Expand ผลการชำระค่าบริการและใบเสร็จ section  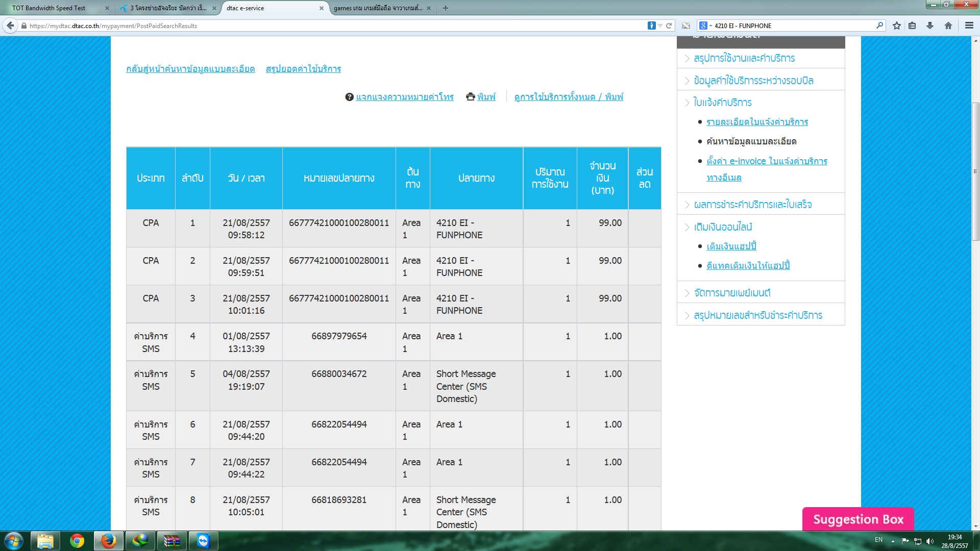click(752, 205)
